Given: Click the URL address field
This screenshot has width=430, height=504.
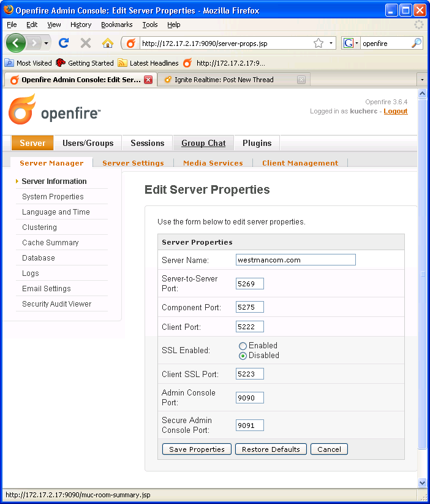Looking at the screenshot, I should (x=227, y=44).
